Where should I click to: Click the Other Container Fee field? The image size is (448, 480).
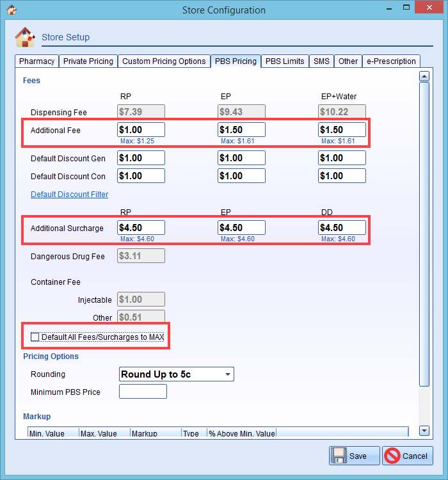141,317
